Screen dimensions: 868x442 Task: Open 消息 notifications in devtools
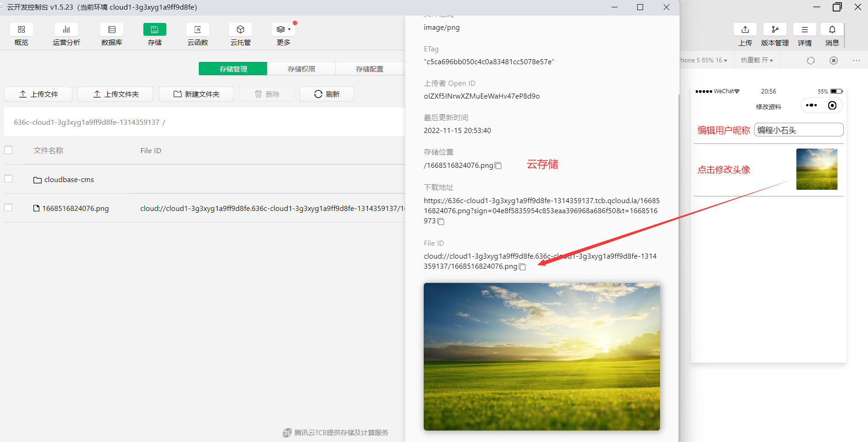pos(832,35)
